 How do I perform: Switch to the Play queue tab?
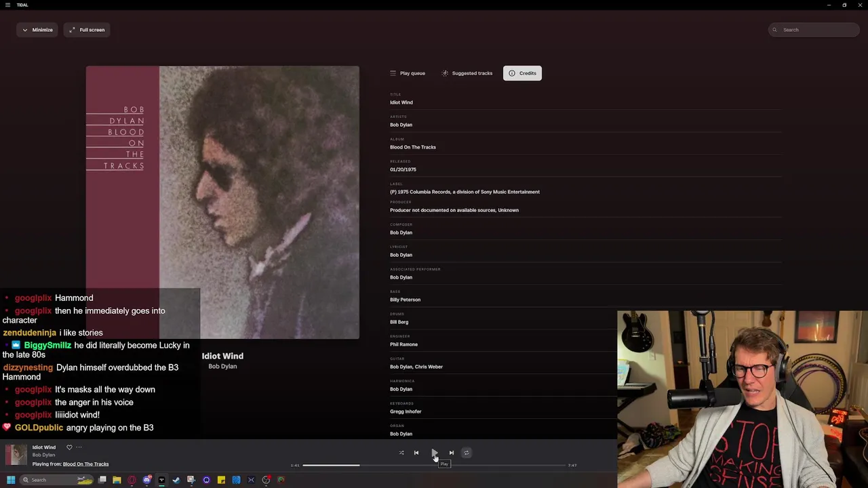(408, 73)
